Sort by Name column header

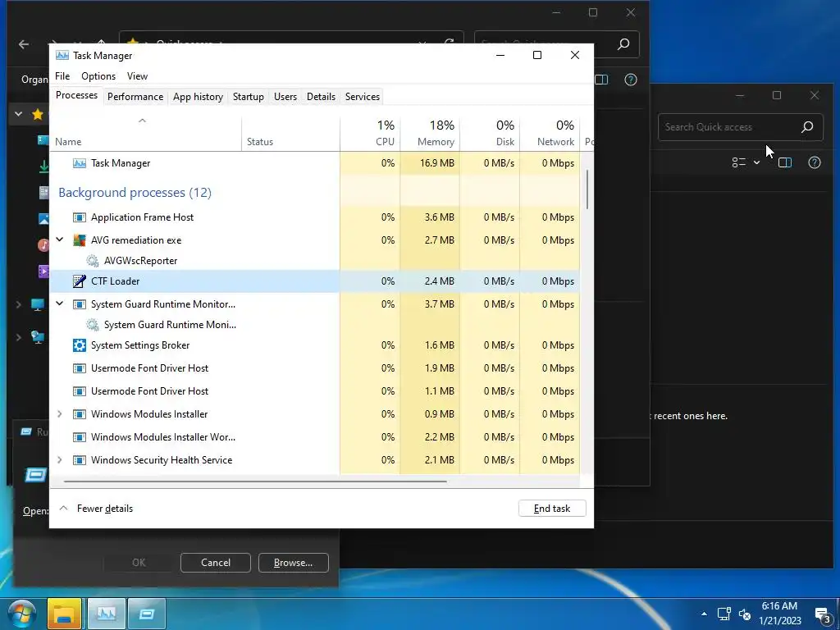click(146, 133)
